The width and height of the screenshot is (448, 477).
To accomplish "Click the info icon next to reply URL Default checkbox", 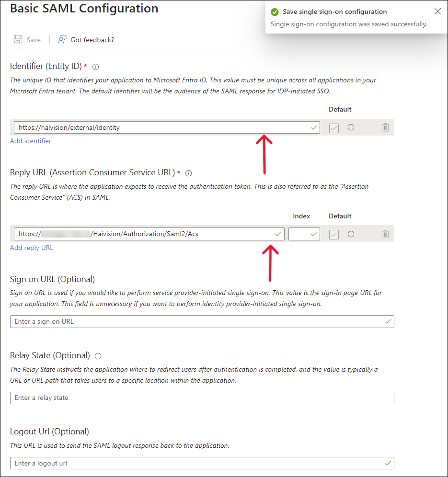I will point(351,234).
